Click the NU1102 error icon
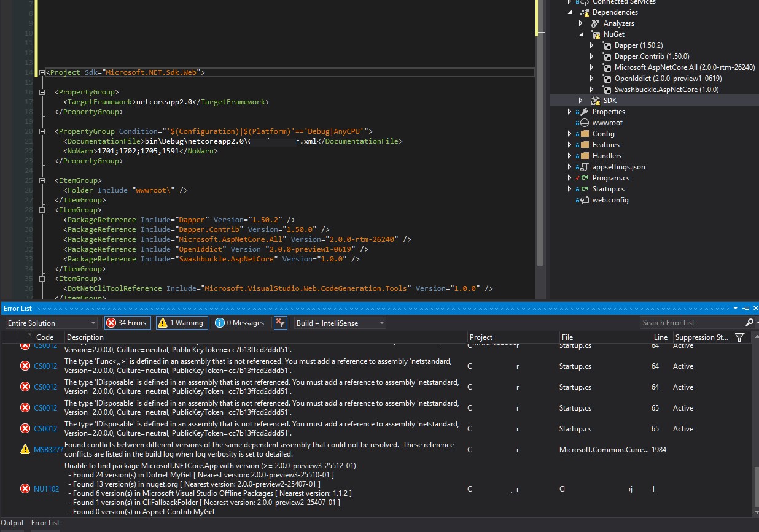This screenshot has height=532, width=759. click(25, 488)
